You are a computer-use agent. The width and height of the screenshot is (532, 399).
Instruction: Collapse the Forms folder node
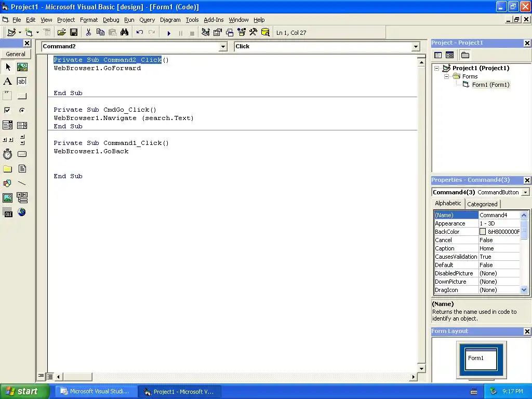(446, 77)
